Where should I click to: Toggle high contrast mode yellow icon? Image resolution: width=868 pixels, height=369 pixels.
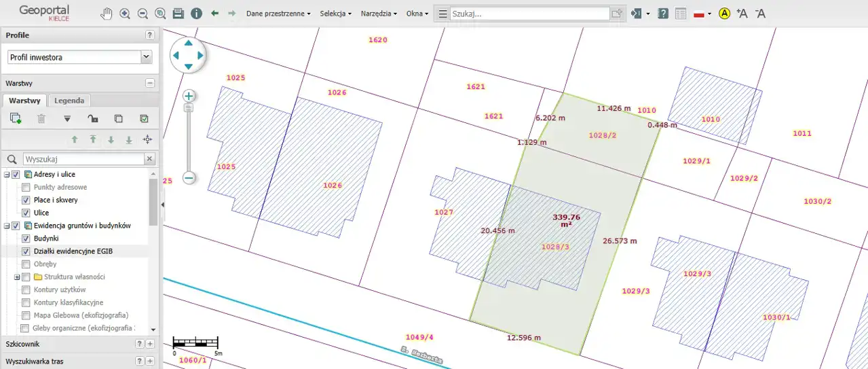click(724, 14)
